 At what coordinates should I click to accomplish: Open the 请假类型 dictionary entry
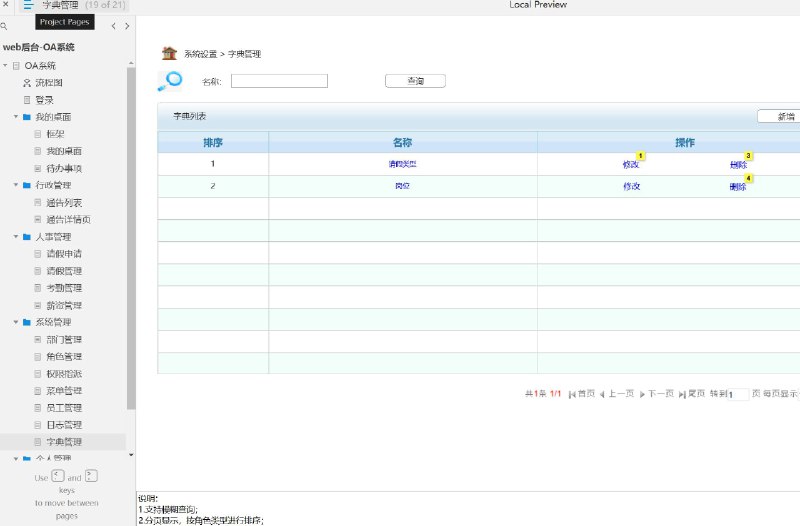click(x=403, y=164)
